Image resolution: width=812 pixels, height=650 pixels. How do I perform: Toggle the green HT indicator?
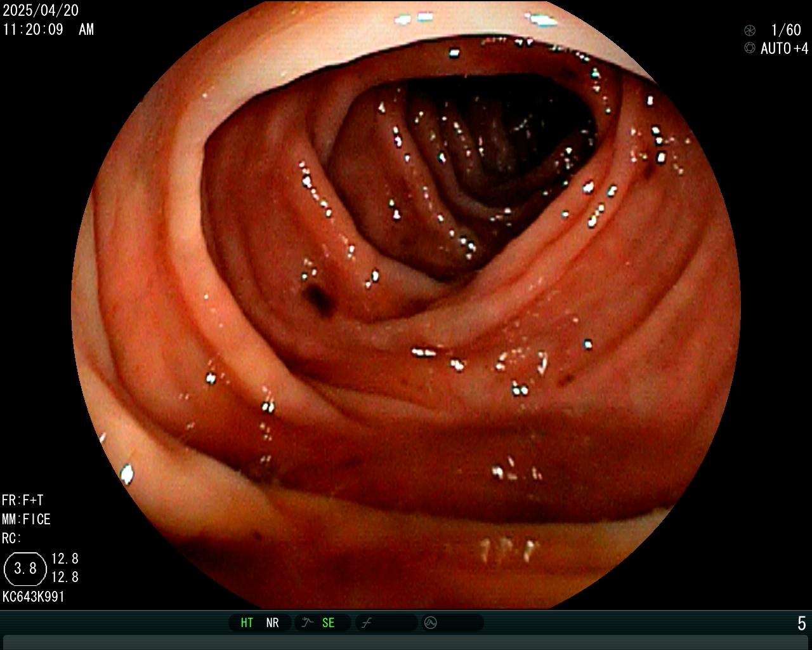click(x=247, y=623)
